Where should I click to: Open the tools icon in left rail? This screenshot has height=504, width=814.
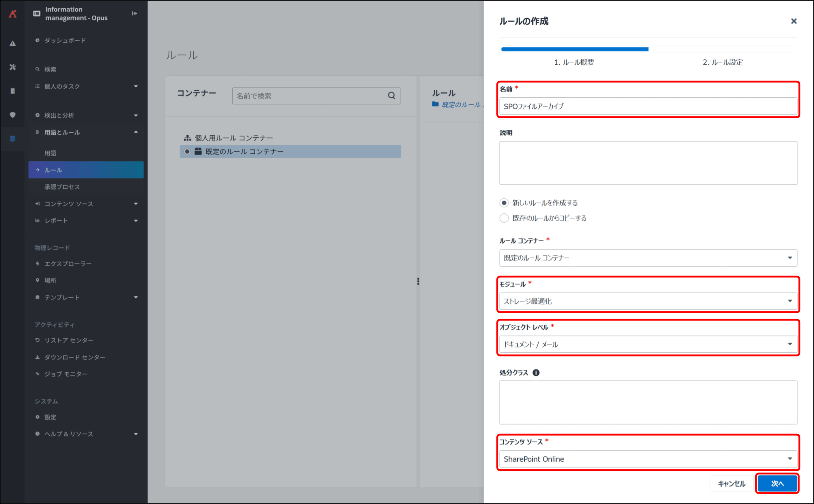tap(12, 67)
